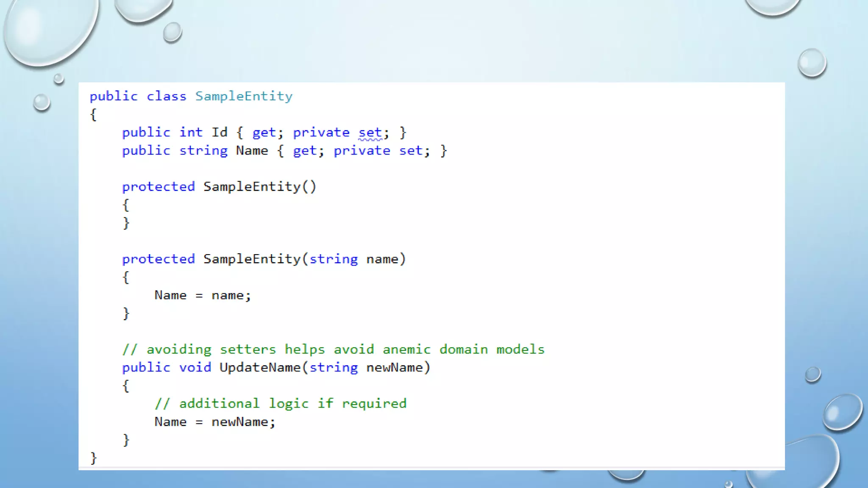Click the Id property name

point(220,133)
